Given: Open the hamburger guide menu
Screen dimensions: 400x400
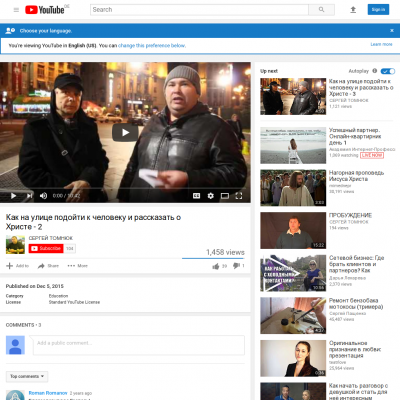Looking at the screenshot, I should (x=16, y=10).
